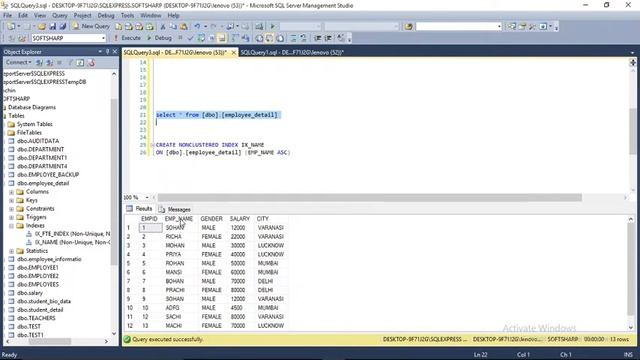Select the System Tables folder
The width and height of the screenshot is (640, 360).
35,124
